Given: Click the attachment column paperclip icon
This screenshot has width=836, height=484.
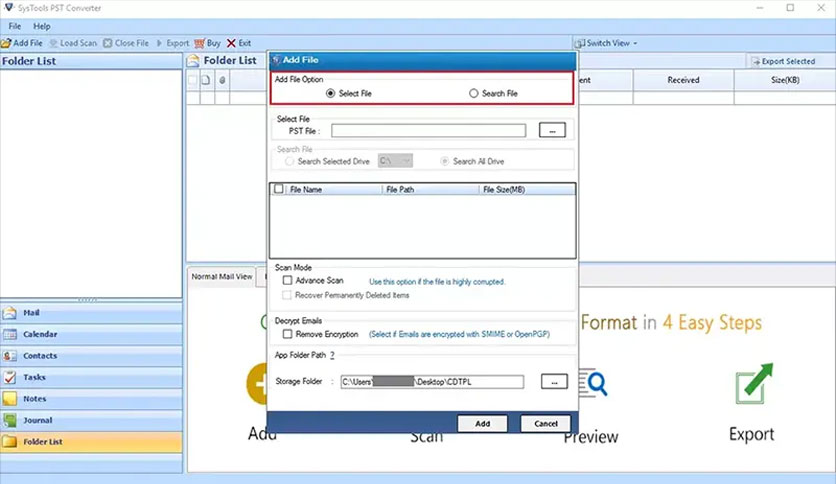Looking at the screenshot, I should tap(222, 80).
